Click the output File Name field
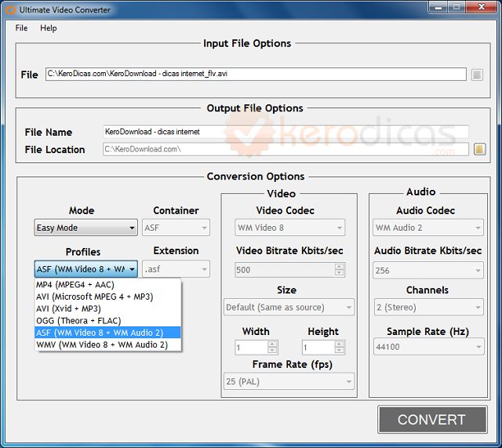The height and width of the screenshot is (448, 502). [286, 132]
